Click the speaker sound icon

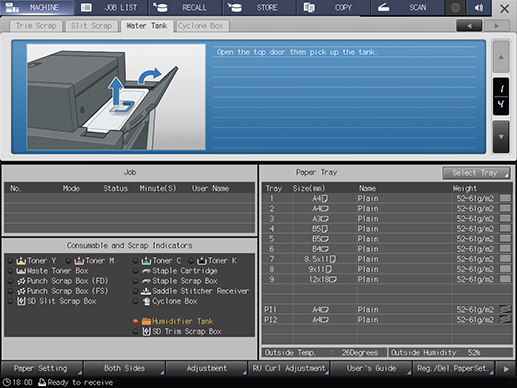coord(479,7)
